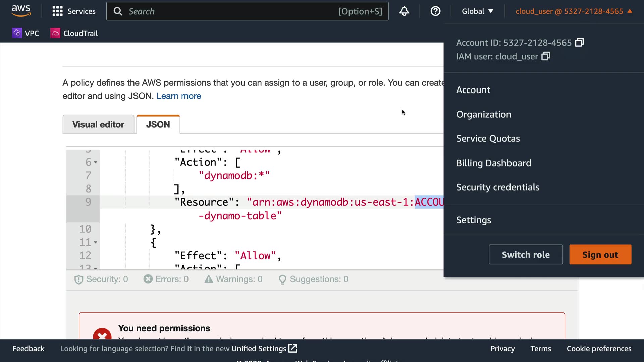The height and width of the screenshot is (362, 644).
Task: Collapse the cloud_user account menu
Action: 574,11
